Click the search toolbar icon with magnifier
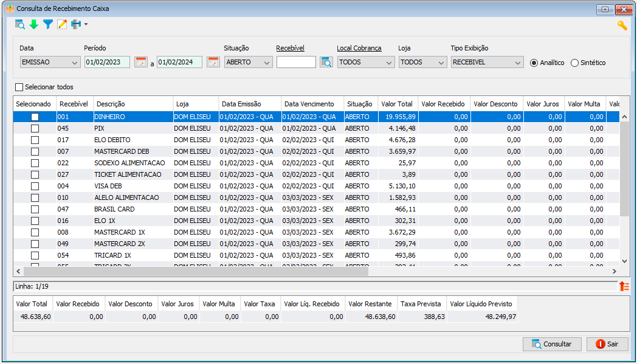 coord(20,24)
